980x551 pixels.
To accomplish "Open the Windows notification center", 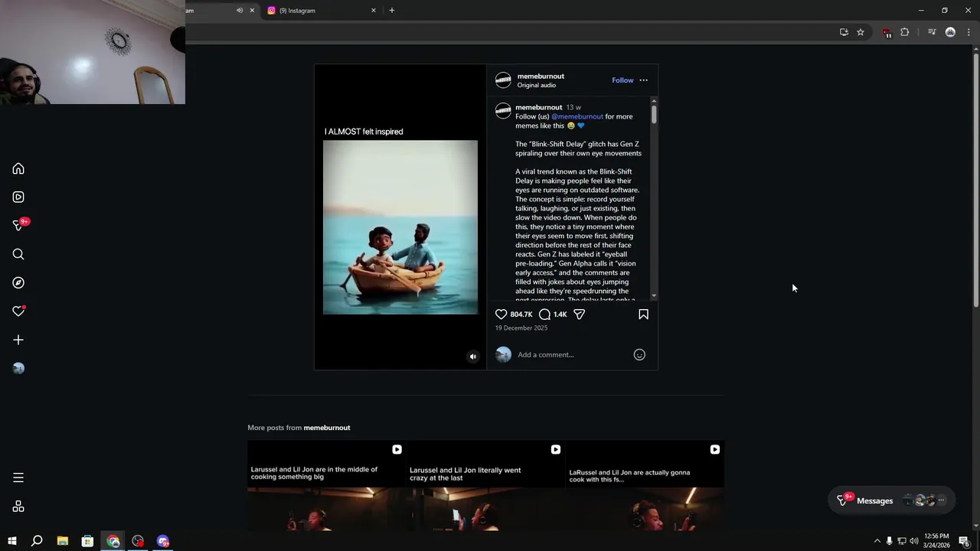I will pyautogui.click(x=964, y=541).
